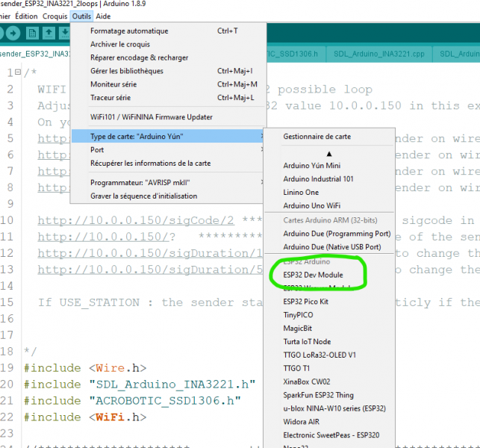Open Gestionnaire de carte

(329, 137)
